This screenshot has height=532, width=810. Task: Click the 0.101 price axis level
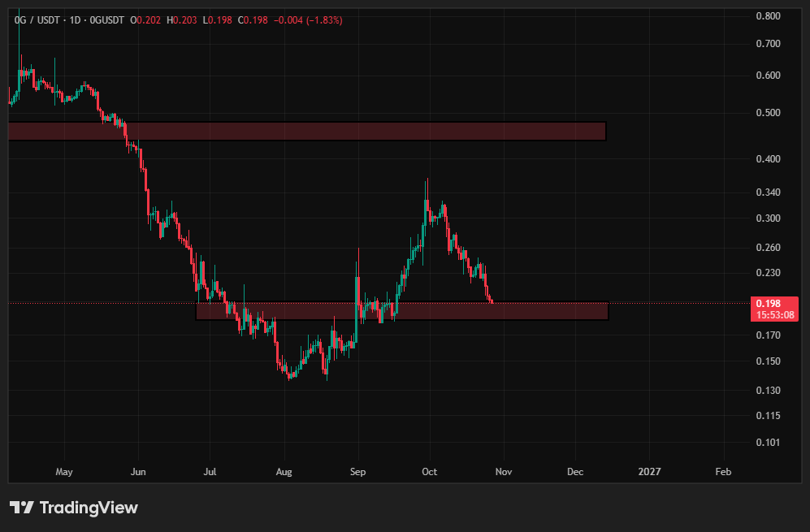click(x=768, y=442)
